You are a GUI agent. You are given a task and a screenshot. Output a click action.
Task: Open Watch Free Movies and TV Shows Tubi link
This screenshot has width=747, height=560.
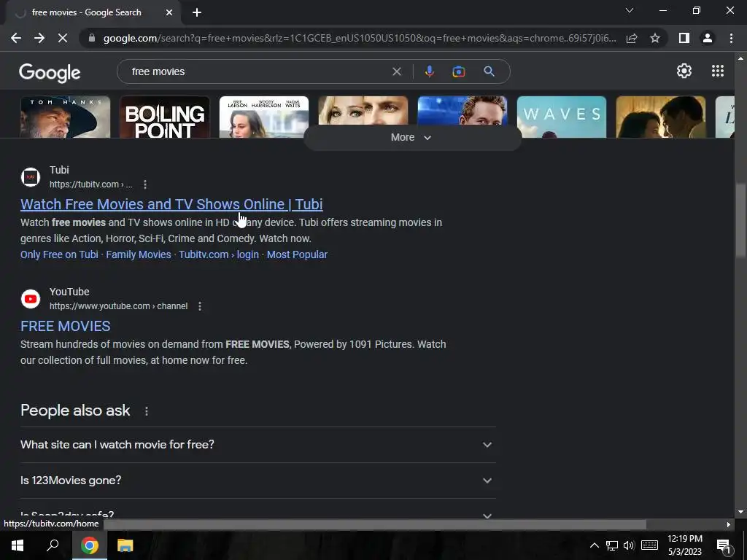171,204
